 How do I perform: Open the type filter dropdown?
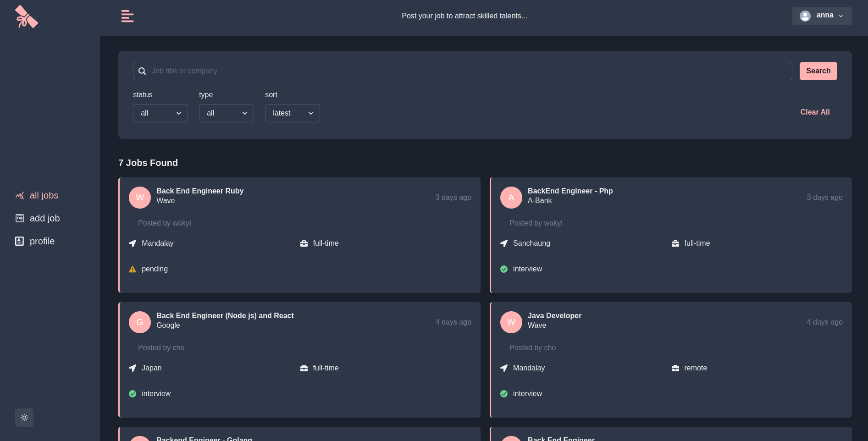pos(226,113)
